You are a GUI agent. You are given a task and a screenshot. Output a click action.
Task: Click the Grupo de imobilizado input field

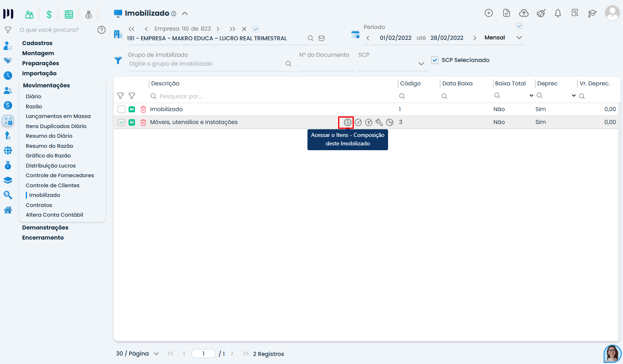(206, 64)
